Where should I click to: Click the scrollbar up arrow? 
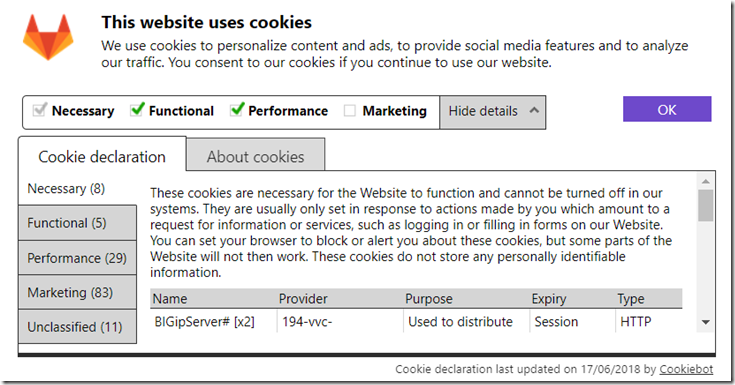point(705,181)
